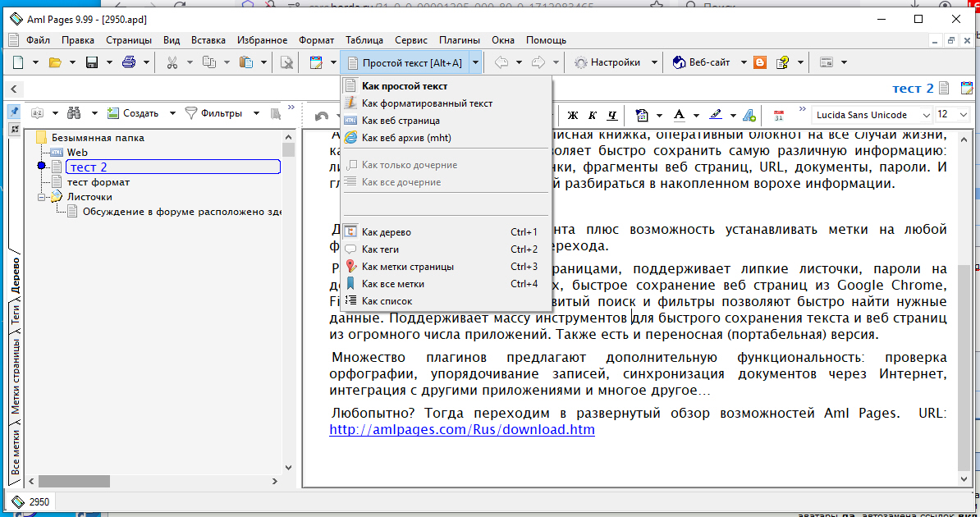The image size is (980, 517).
Task: Click the Undo arrow icon
Action: [322, 116]
